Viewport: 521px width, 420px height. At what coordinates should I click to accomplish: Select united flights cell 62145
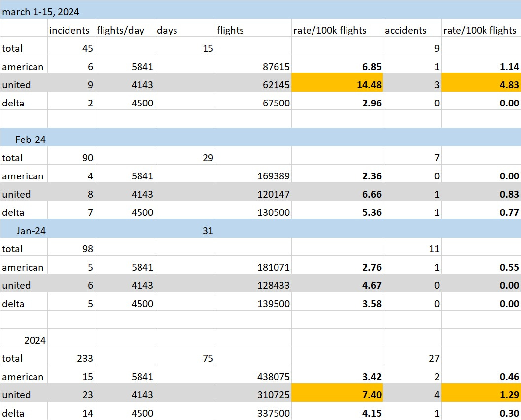pos(253,83)
